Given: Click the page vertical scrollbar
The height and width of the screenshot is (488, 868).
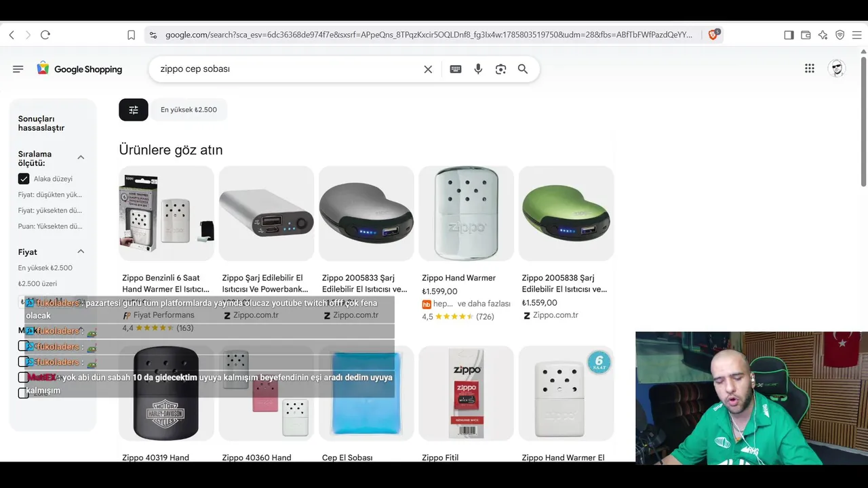Looking at the screenshot, I should tap(864, 122).
